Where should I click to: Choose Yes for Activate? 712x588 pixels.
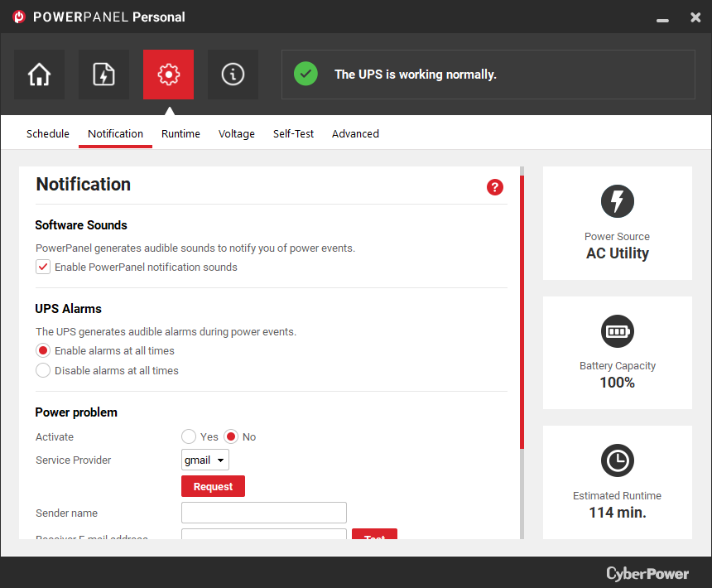tap(189, 436)
